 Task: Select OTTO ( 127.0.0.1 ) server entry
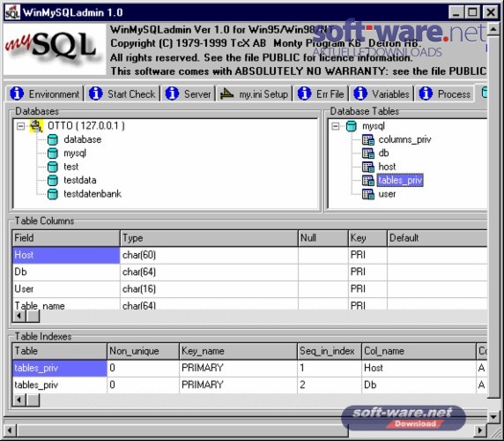click(x=86, y=126)
